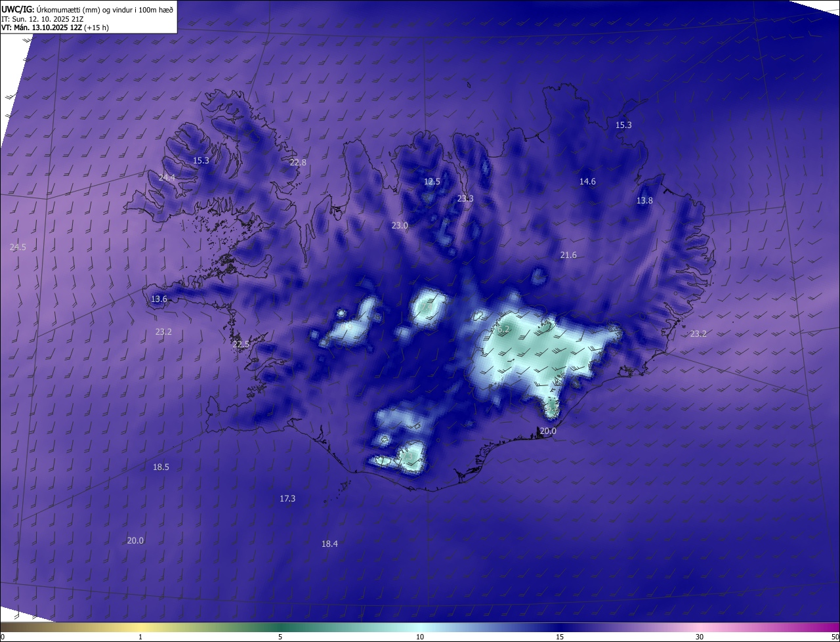
Task: Click the 13.6 value on the map
Action: [159, 299]
